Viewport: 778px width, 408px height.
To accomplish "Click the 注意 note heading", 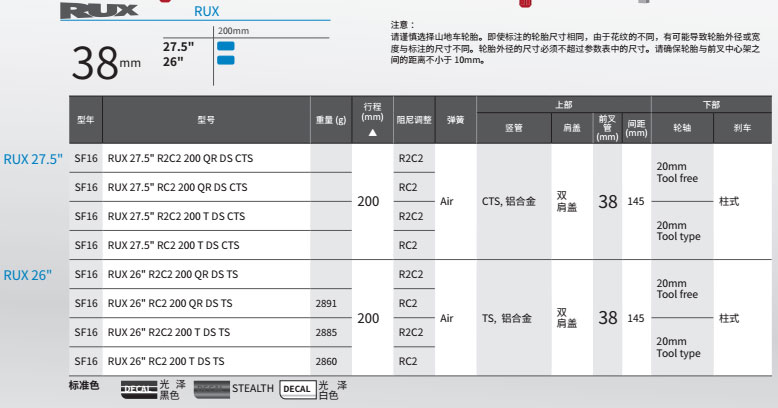I will pyautogui.click(x=402, y=25).
